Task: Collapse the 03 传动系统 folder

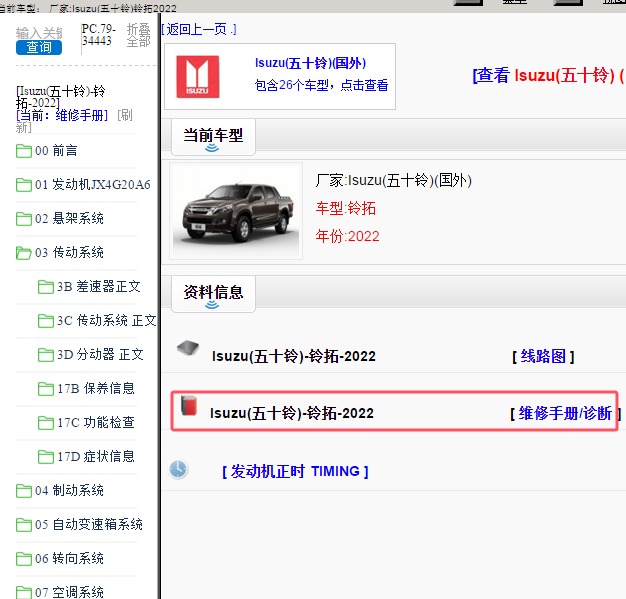Action: 69,252
